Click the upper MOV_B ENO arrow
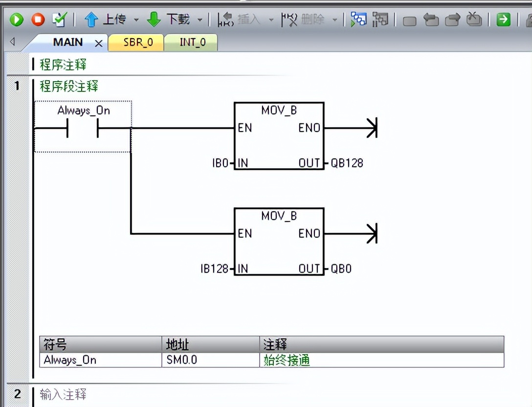The width and height of the screenshot is (532, 407). pos(372,128)
